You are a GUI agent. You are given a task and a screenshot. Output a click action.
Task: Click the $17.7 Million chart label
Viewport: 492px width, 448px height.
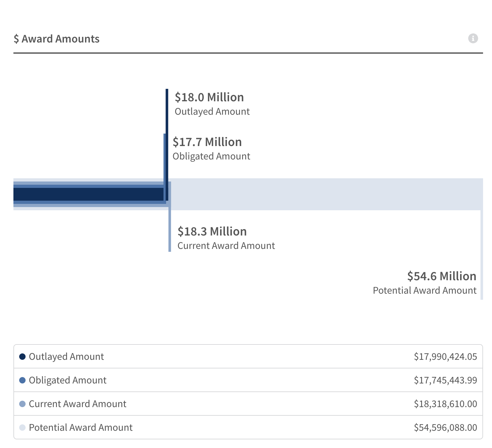click(x=207, y=142)
